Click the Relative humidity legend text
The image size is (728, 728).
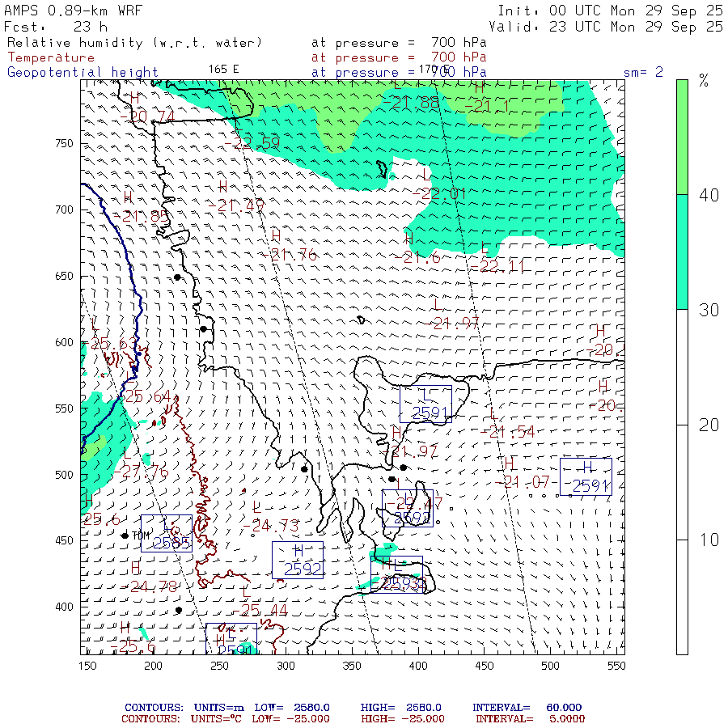134,42
